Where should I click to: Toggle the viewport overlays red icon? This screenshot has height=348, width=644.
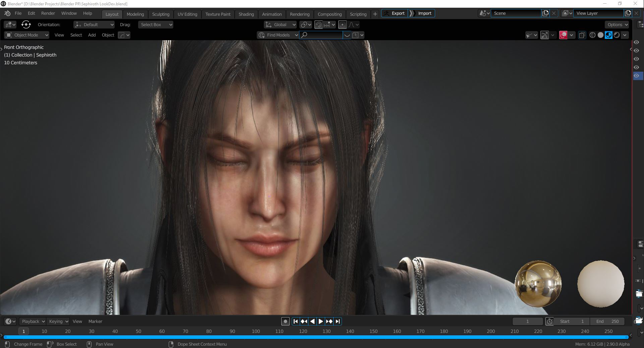[563, 35]
